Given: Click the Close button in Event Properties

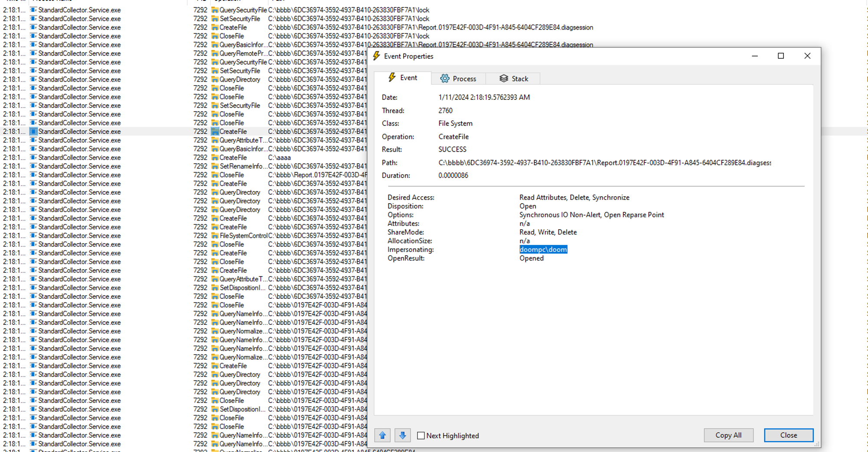Looking at the screenshot, I should [788, 435].
